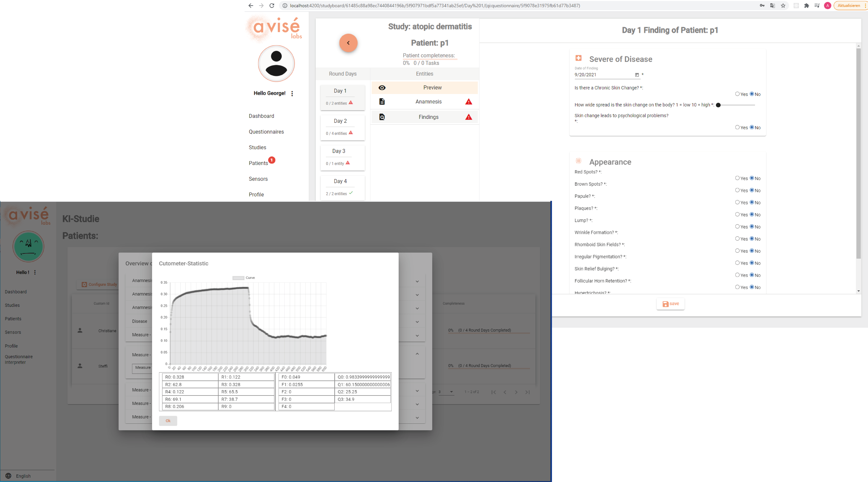The width and height of the screenshot is (868, 482).
Task: Select Yes for Red Spots
Action: click(737, 178)
